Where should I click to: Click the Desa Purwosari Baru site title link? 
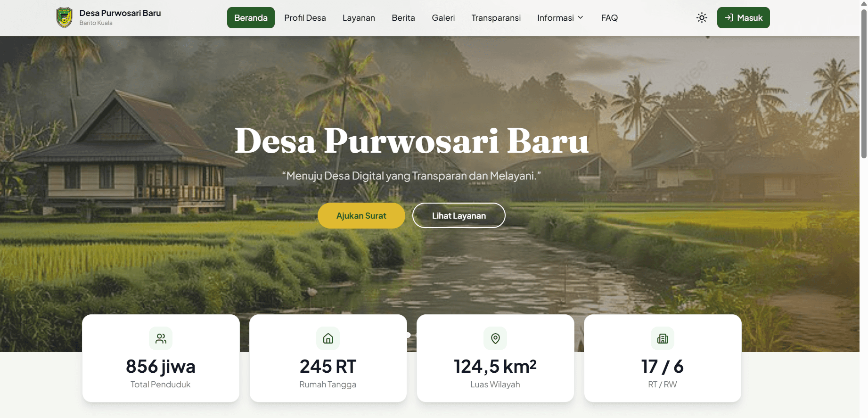click(x=120, y=13)
